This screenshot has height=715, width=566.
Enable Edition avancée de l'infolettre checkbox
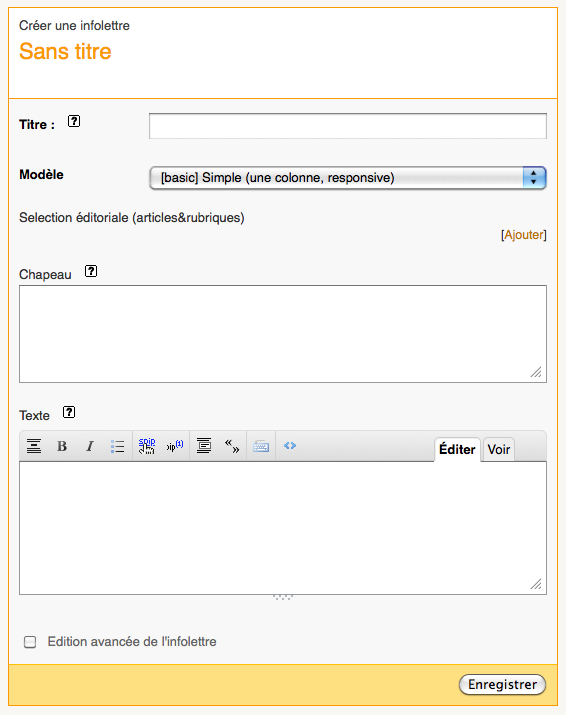30,642
